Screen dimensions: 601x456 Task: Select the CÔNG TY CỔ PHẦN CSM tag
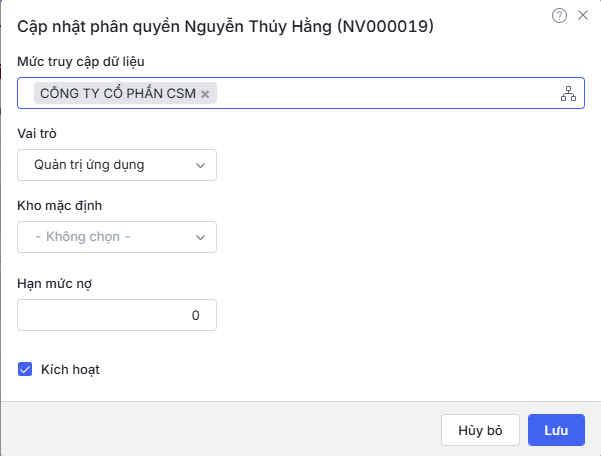[117, 94]
